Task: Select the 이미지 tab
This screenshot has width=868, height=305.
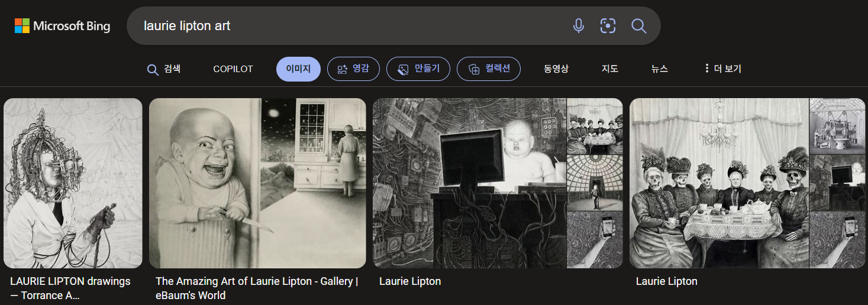Action: [x=298, y=69]
